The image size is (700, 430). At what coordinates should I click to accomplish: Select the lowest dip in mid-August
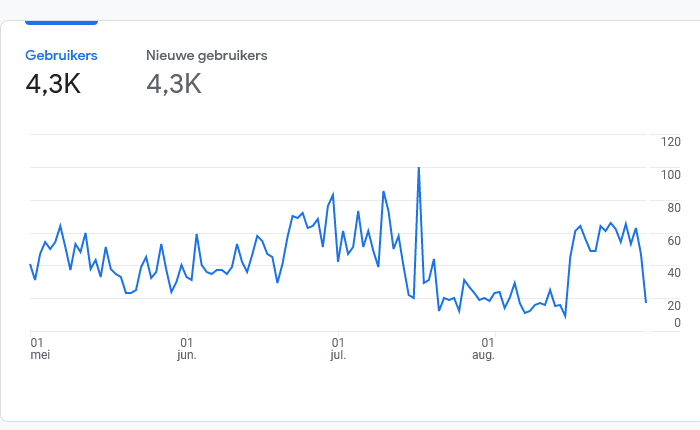point(565,317)
